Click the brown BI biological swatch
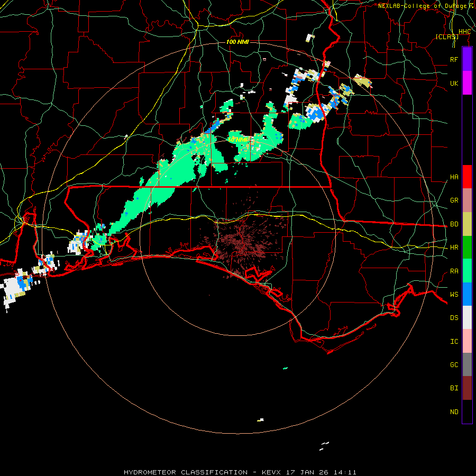476x476 pixels. coord(467,388)
